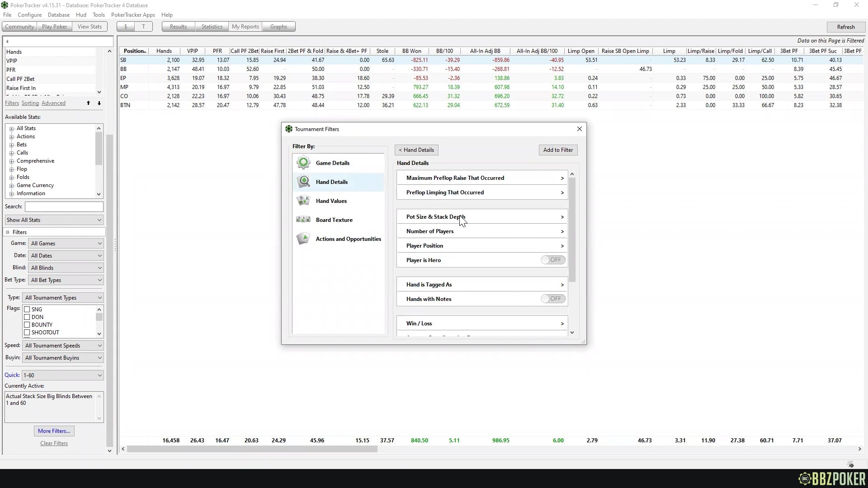Check the BOUNTY flag checkbox
The image size is (868, 488).
pos(28,324)
